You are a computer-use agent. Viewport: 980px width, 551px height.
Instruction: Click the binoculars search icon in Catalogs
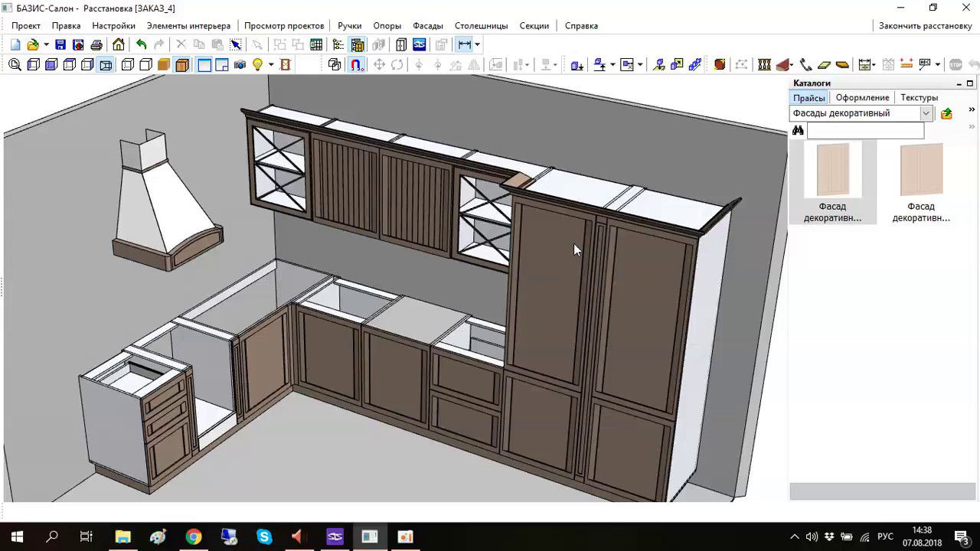pyautogui.click(x=798, y=131)
